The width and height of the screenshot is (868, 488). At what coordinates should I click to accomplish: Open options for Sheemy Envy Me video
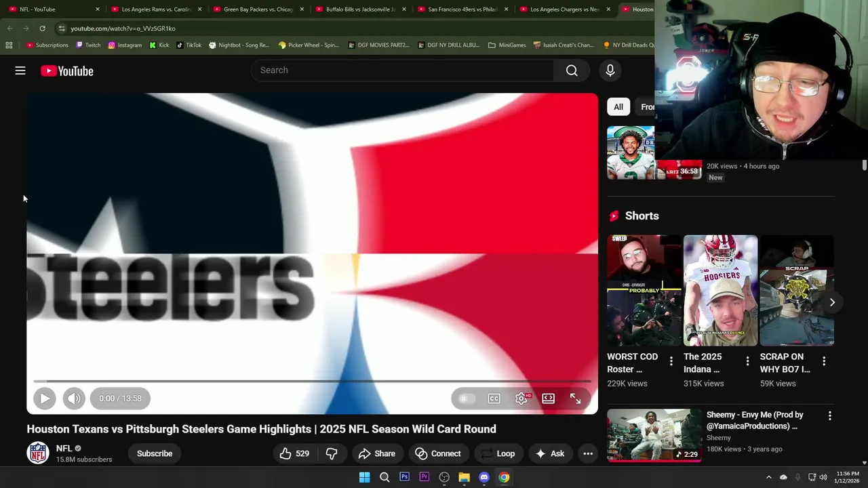(829, 415)
